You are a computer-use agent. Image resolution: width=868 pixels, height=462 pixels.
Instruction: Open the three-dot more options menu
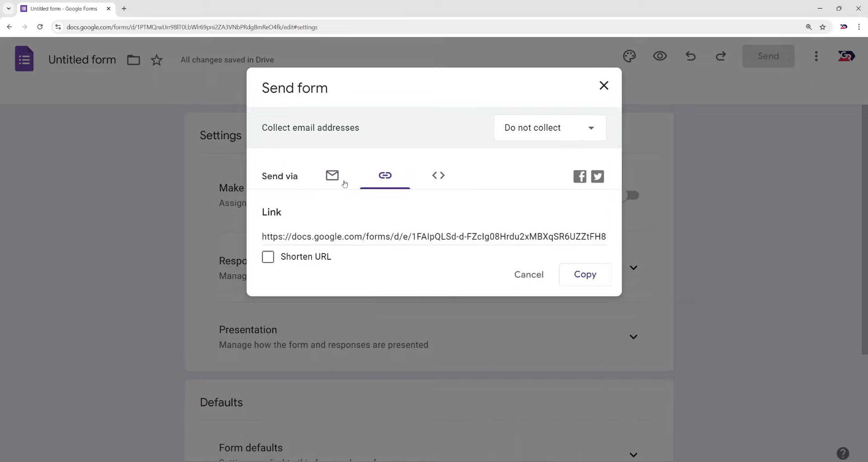(x=816, y=56)
